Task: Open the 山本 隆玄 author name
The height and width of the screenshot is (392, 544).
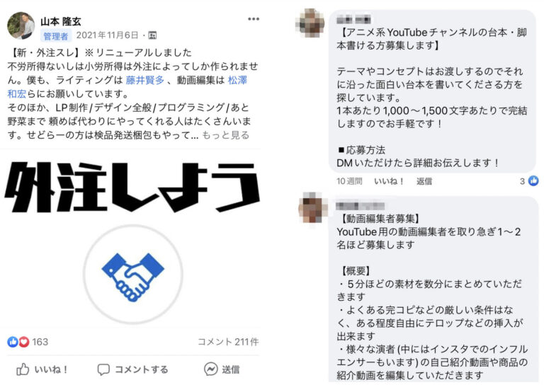Action: (61, 21)
